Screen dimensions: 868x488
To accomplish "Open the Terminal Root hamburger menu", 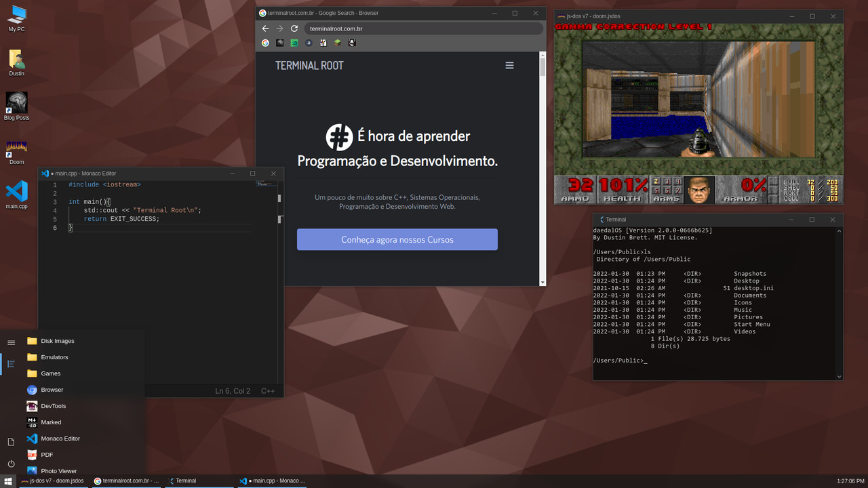I will 509,66.
